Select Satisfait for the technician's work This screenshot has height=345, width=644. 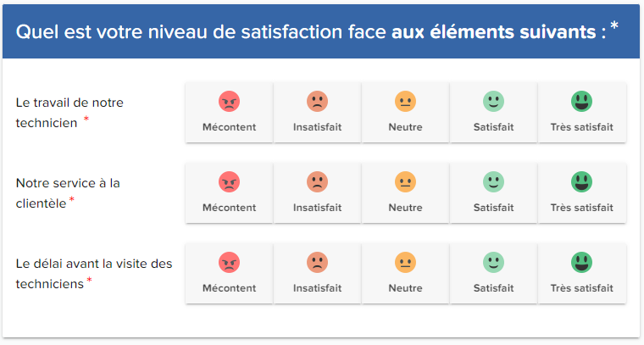(493, 113)
